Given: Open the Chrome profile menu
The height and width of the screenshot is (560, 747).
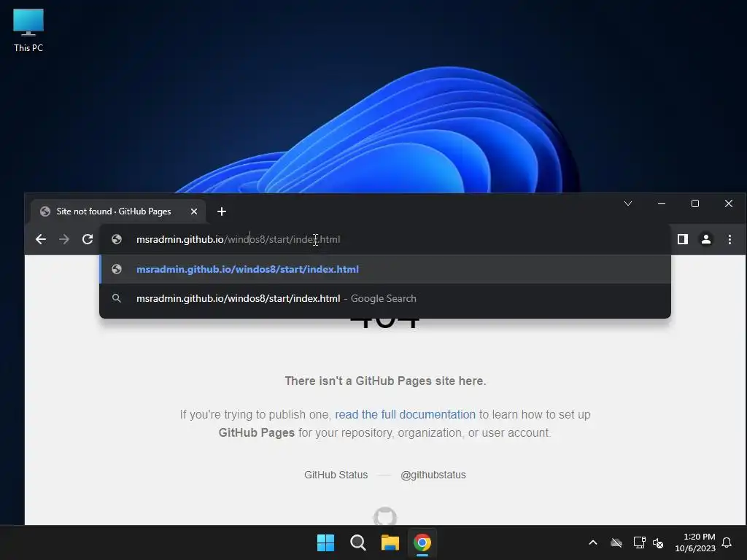Looking at the screenshot, I should click(706, 239).
